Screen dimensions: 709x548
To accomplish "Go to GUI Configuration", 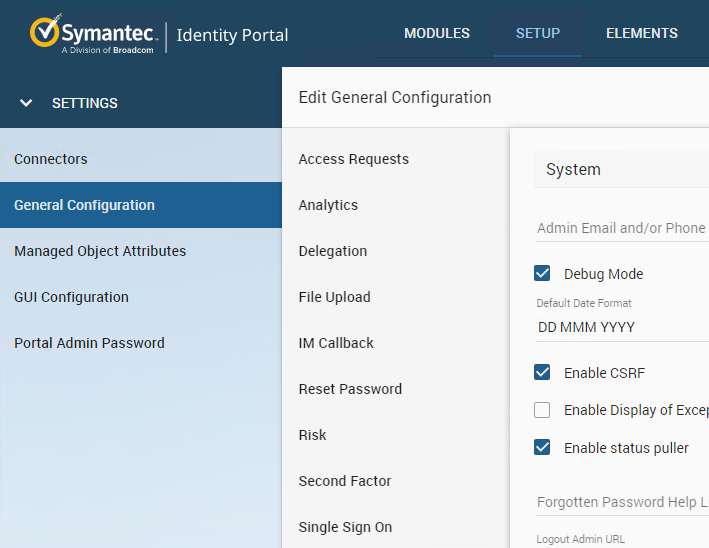I will pos(71,297).
